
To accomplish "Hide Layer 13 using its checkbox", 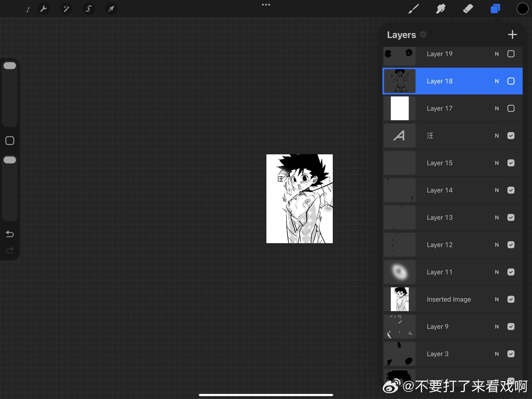I will tap(511, 218).
